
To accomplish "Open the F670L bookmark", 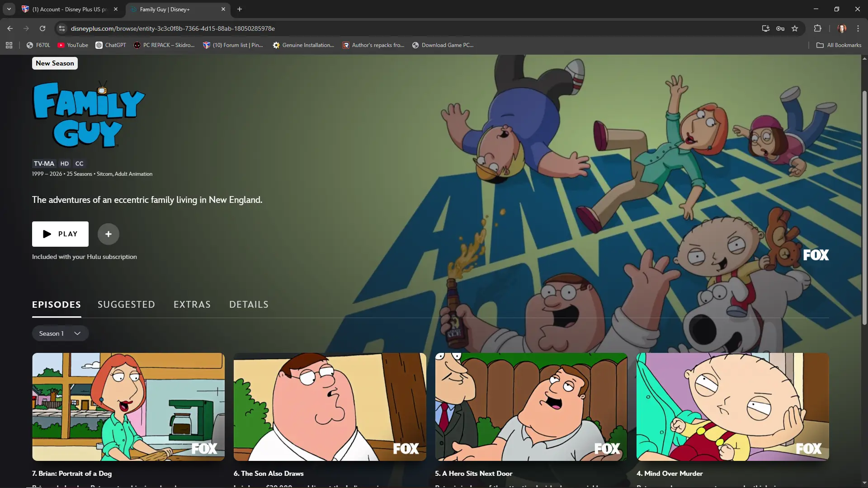I will pyautogui.click(x=38, y=45).
